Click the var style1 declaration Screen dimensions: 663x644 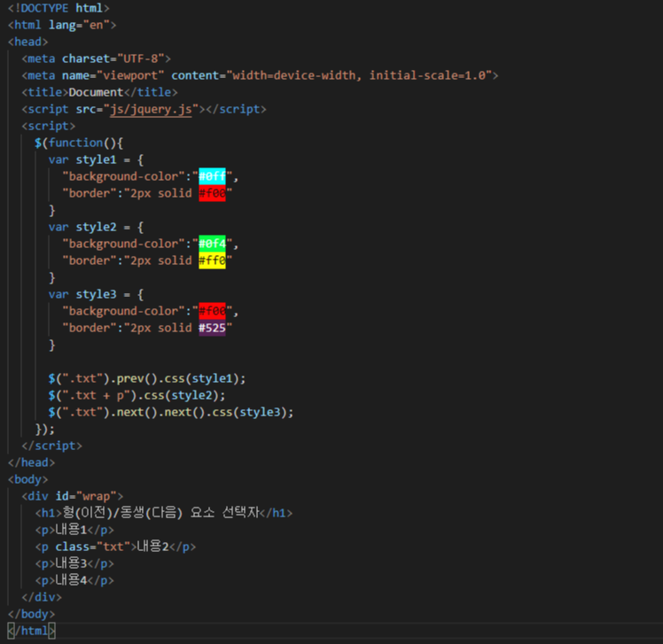click(x=96, y=159)
